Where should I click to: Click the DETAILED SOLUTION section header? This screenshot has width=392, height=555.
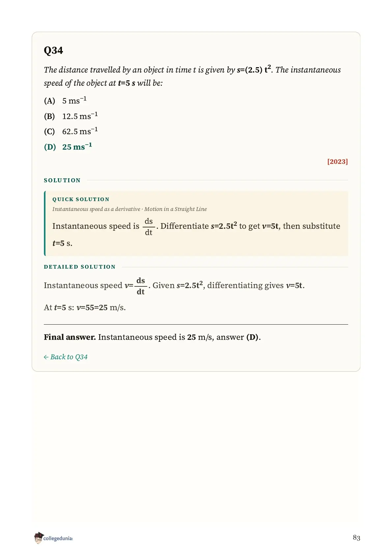click(80, 267)
